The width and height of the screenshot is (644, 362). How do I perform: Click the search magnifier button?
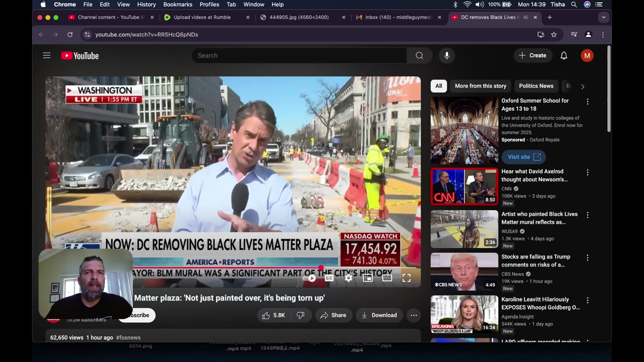[x=419, y=55]
